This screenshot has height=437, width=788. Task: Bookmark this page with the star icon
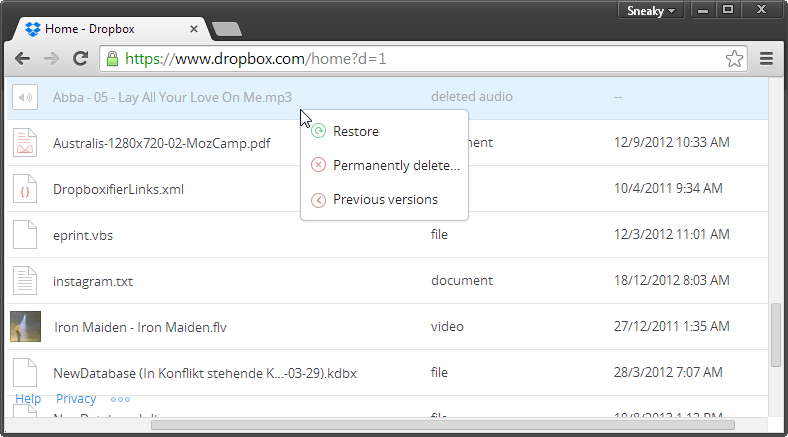click(734, 59)
